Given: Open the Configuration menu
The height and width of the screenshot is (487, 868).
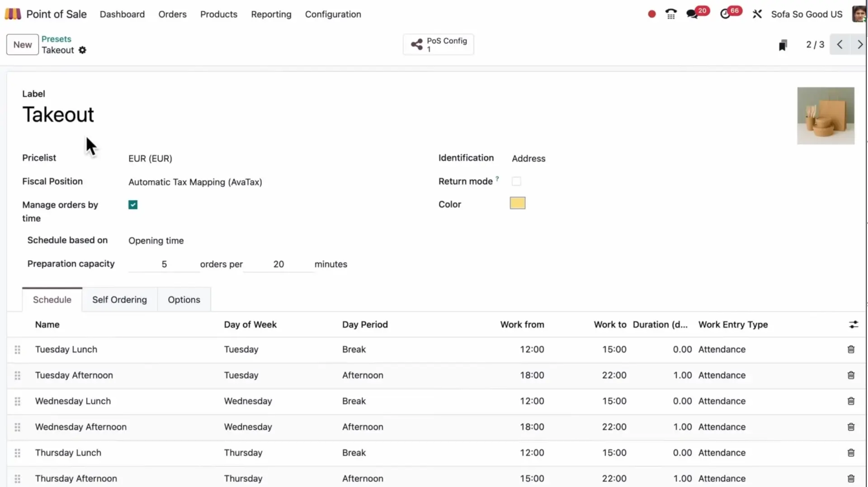Looking at the screenshot, I should pos(333,14).
